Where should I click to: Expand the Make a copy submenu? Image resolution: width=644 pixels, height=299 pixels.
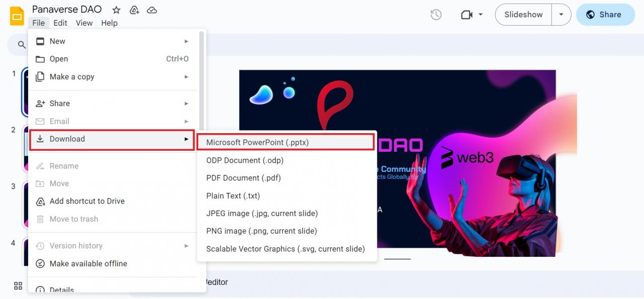(114, 77)
